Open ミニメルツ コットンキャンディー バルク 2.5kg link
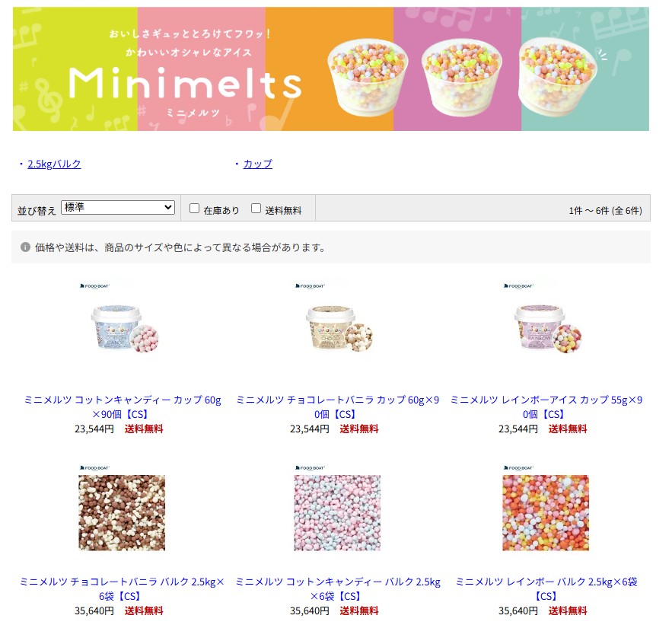672x628 pixels. click(338, 588)
